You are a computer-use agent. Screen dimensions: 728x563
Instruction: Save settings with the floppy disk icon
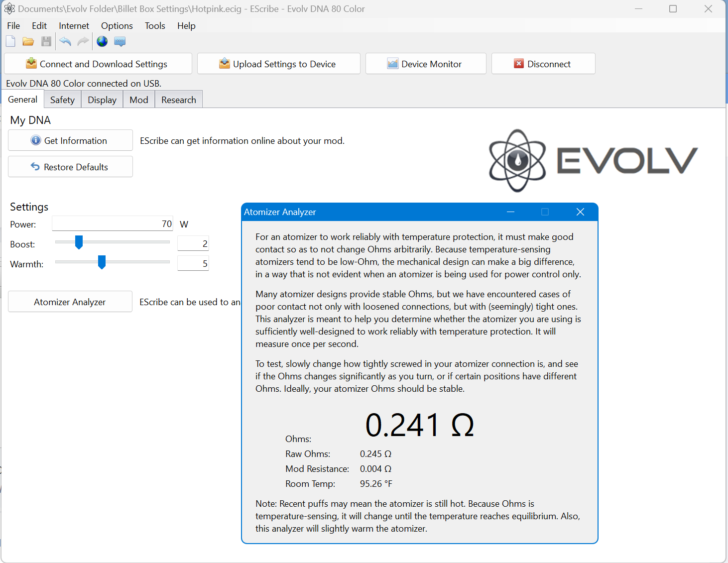click(x=46, y=41)
